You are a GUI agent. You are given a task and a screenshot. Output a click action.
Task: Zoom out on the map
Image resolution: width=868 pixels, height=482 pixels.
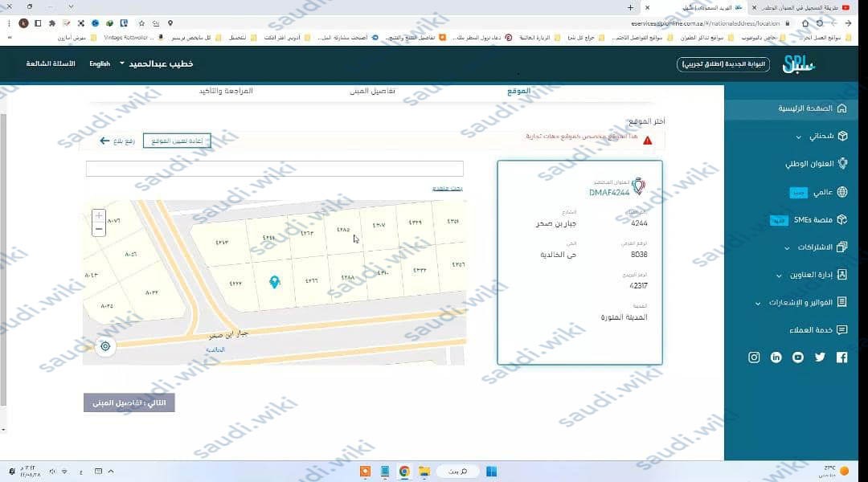(99, 229)
